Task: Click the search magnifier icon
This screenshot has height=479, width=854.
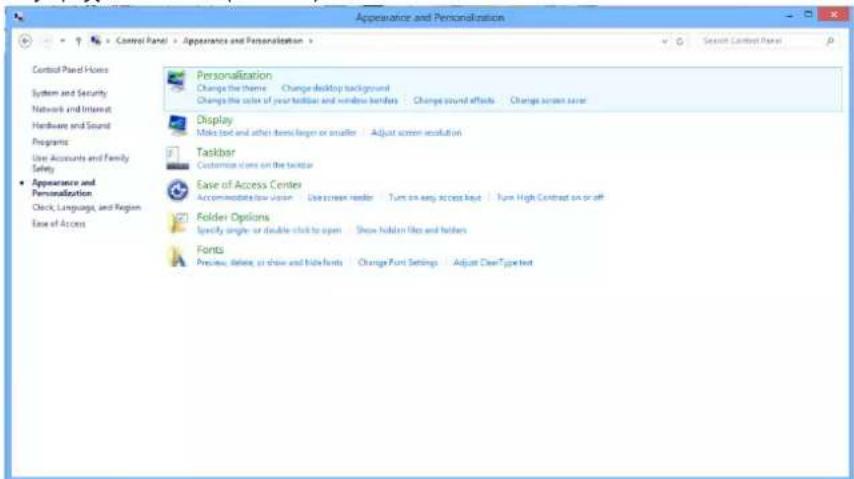Action: point(830,41)
